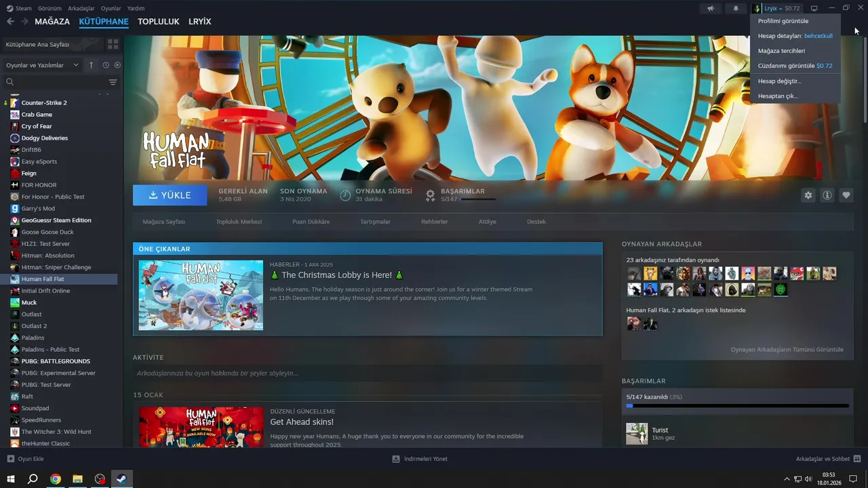Viewport: 868px width, 488px height.
Task: Select Mağaza tercihleri menu entry
Action: point(781,51)
